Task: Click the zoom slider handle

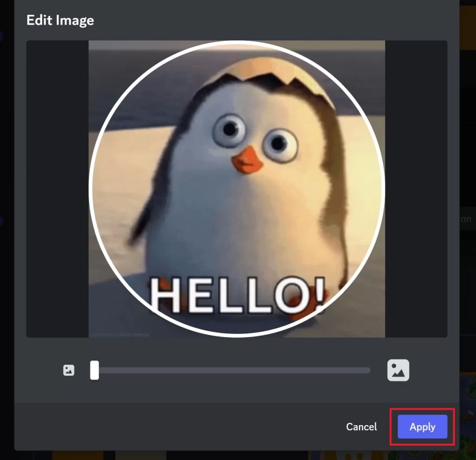Action: [94, 370]
